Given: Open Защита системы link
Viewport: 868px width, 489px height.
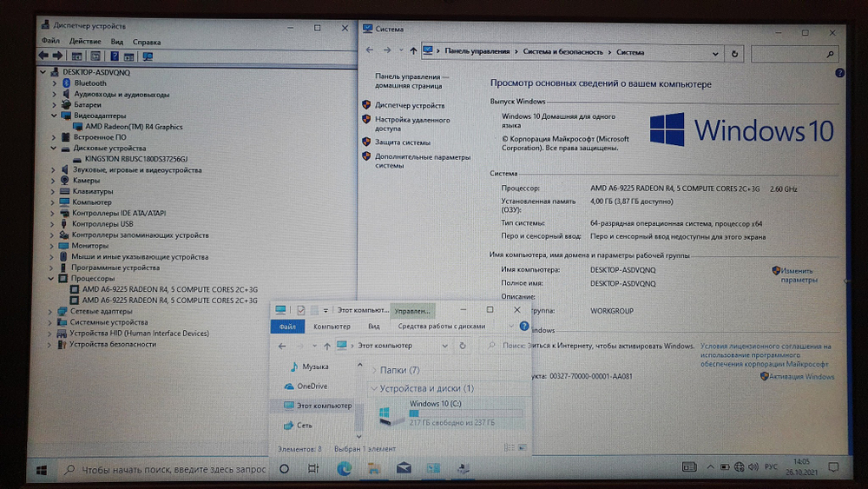Looking at the screenshot, I should tap(403, 142).
